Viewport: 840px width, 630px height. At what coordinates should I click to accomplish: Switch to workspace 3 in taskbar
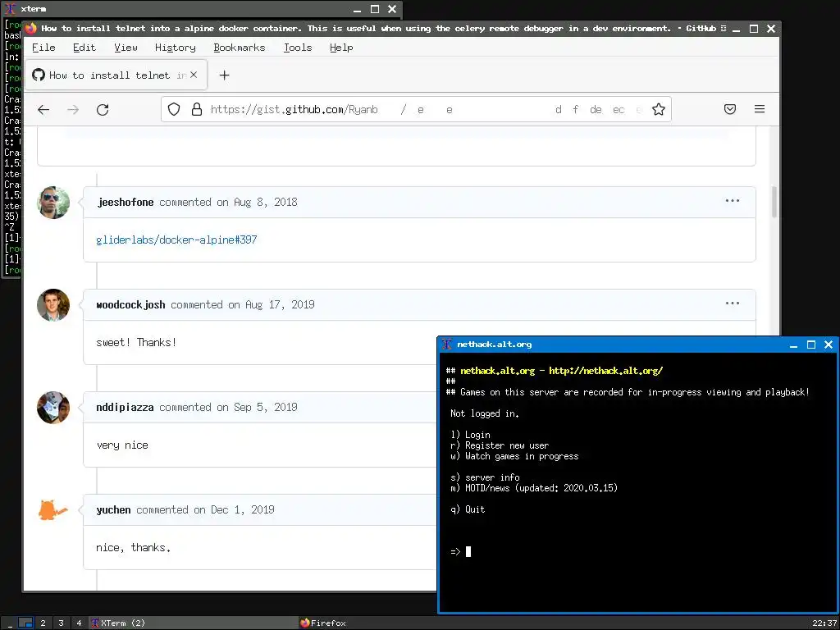point(61,623)
